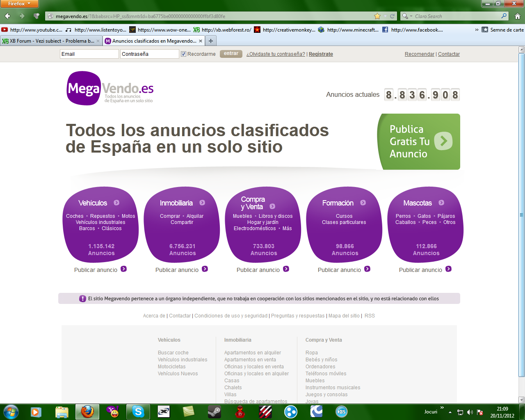Click Condiciones de uso y seguridad link

pos(231,316)
